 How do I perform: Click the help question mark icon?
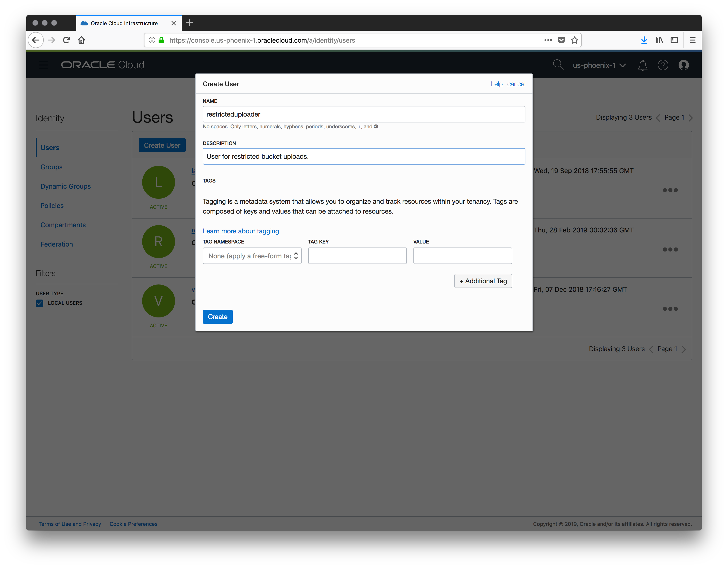pyautogui.click(x=663, y=65)
